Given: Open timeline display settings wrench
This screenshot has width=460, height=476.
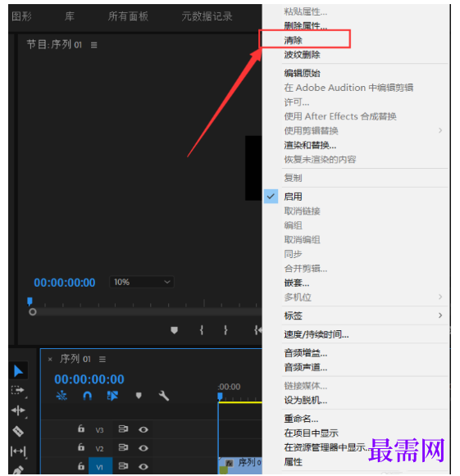Looking at the screenshot, I should point(164,396).
